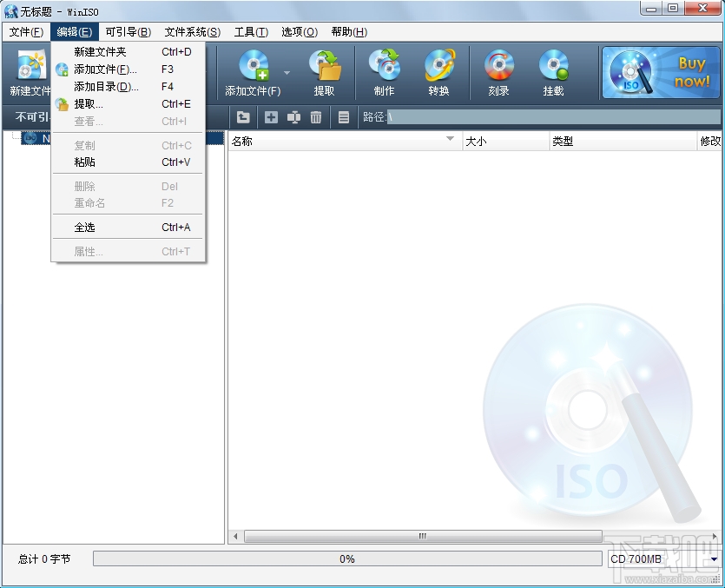The image size is (725, 588).
Task: Click the go up one folder icon
Action: tap(243, 117)
